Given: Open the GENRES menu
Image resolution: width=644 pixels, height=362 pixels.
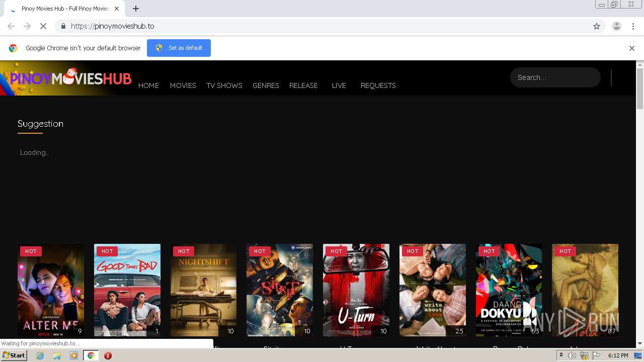Looking at the screenshot, I should click(x=266, y=85).
